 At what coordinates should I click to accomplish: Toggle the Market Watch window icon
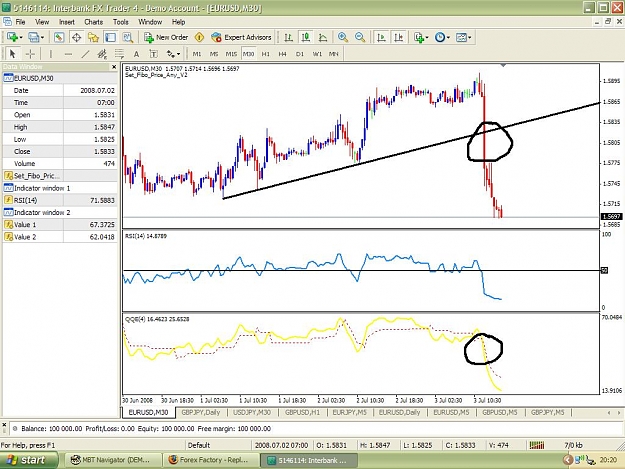click(x=59, y=37)
